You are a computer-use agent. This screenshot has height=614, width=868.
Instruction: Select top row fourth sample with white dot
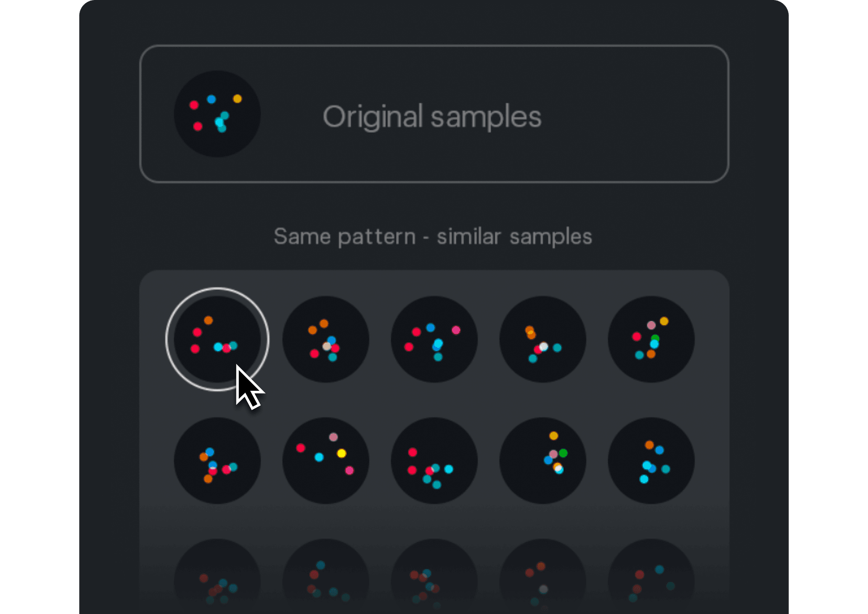pos(542,339)
